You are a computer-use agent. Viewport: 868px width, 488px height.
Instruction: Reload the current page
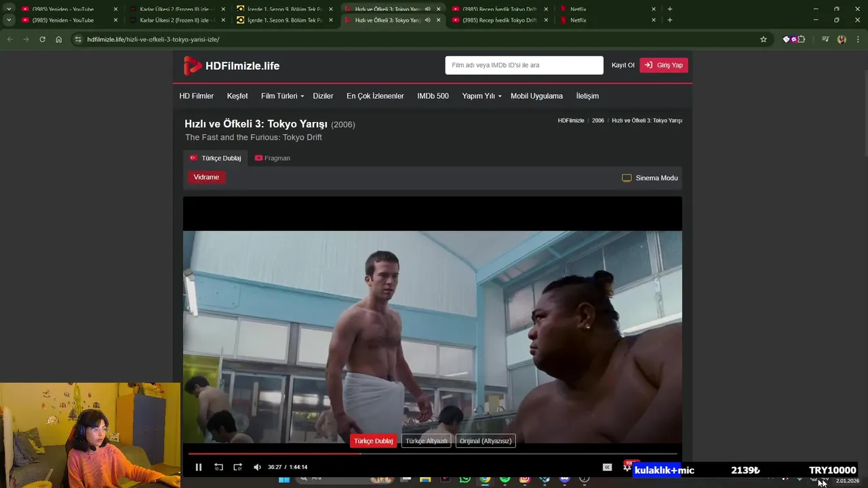pyautogui.click(x=42, y=39)
